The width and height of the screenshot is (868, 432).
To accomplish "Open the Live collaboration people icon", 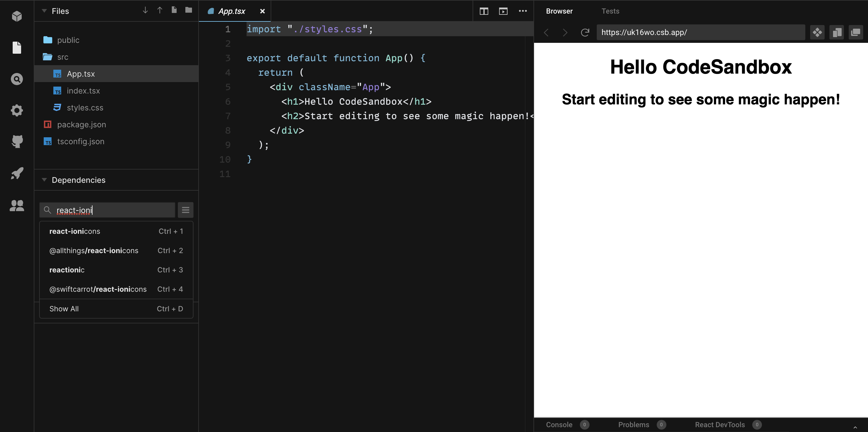I will [x=17, y=205].
